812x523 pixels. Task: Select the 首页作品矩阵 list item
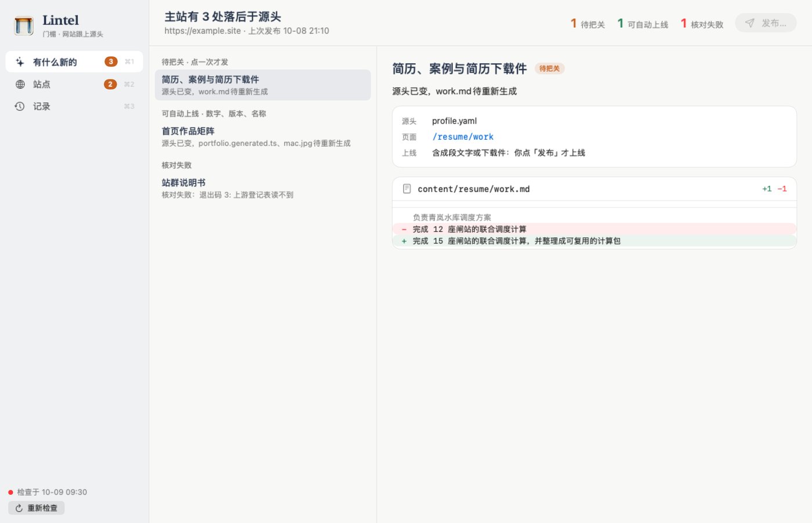(263, 136)
